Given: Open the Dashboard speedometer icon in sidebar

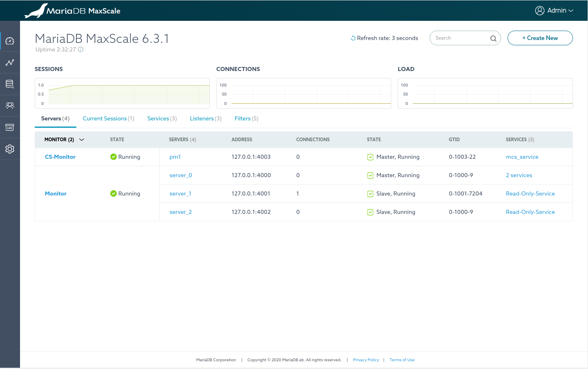Looking at the screenshot, I should [10, 40].
